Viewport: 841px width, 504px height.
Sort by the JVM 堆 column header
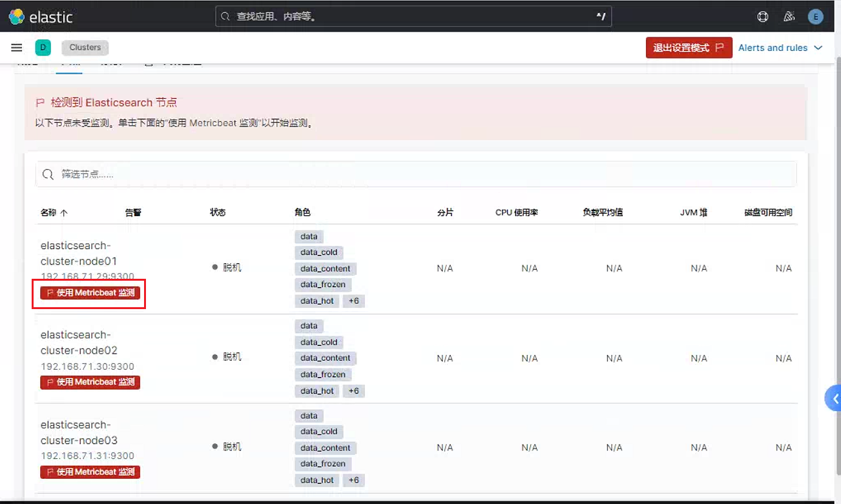[x=694, y=212]
